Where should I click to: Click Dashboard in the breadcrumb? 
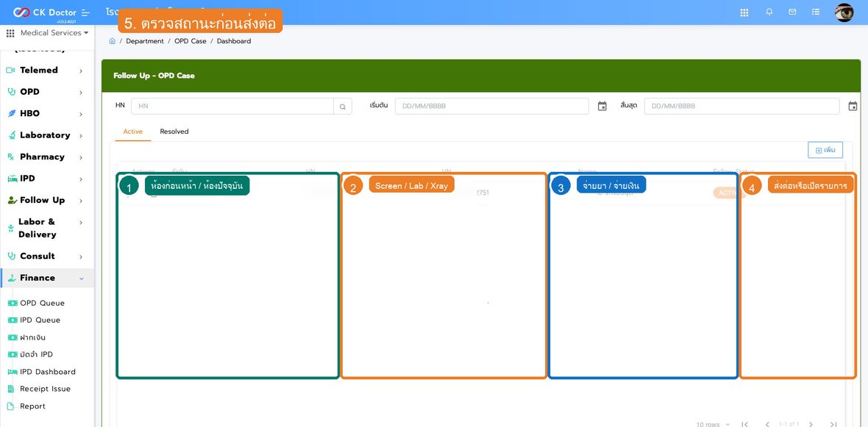[234, 41]
